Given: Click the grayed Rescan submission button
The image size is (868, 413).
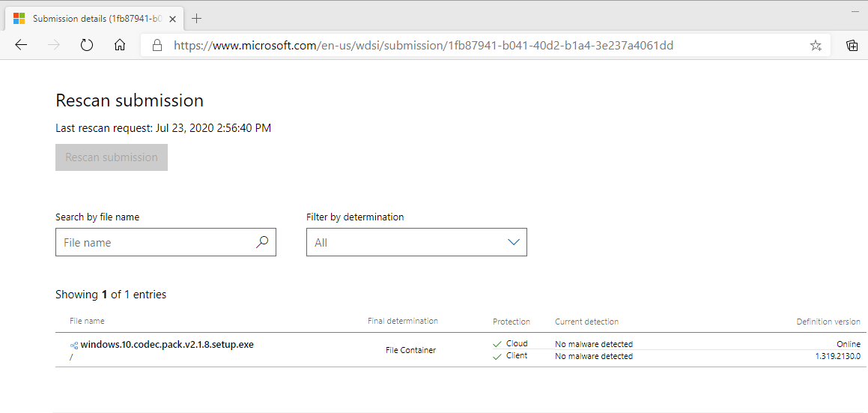Looking at the screenshot, I should tap(112, 157).
